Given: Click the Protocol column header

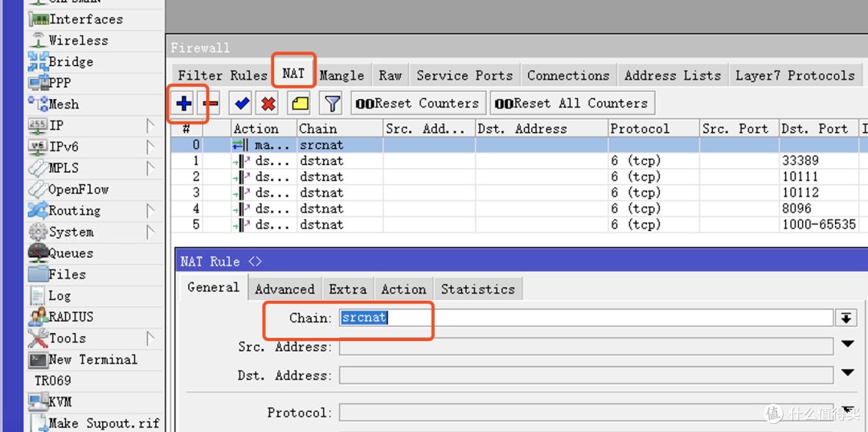Looking at the screenshot, I should point(639,129).
